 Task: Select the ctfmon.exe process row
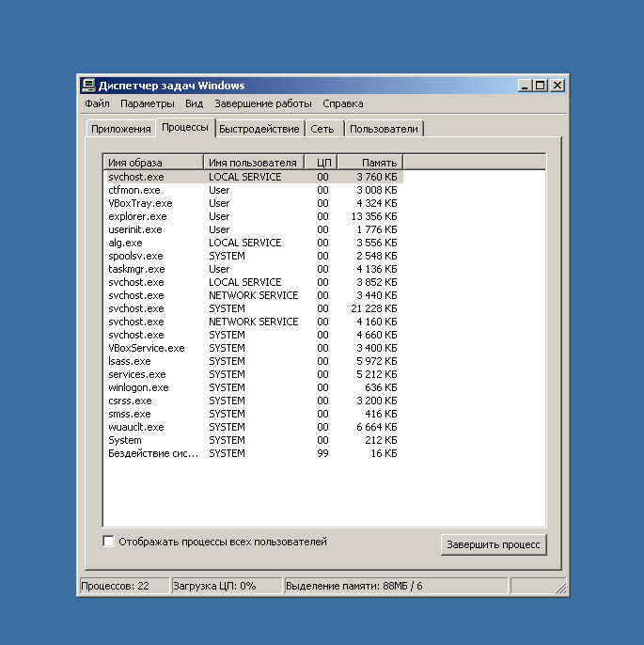point(253,190)
